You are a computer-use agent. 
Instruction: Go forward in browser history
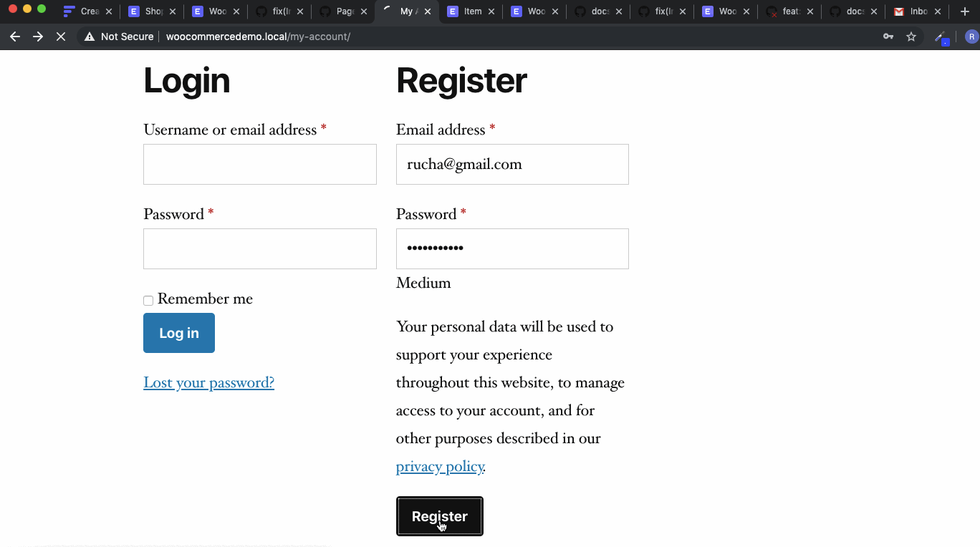click(37, 36)
